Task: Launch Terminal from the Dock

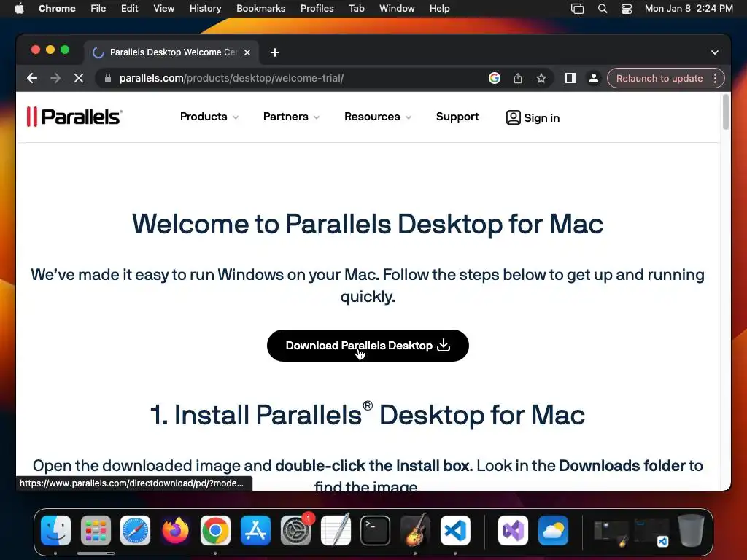Action: pyautogui.click(x=376, y=531)
